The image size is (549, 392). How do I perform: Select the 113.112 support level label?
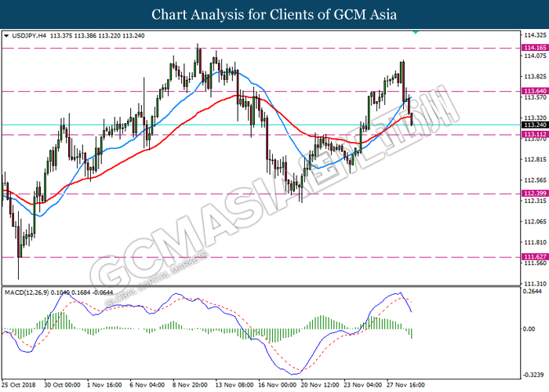coord(534,134)
